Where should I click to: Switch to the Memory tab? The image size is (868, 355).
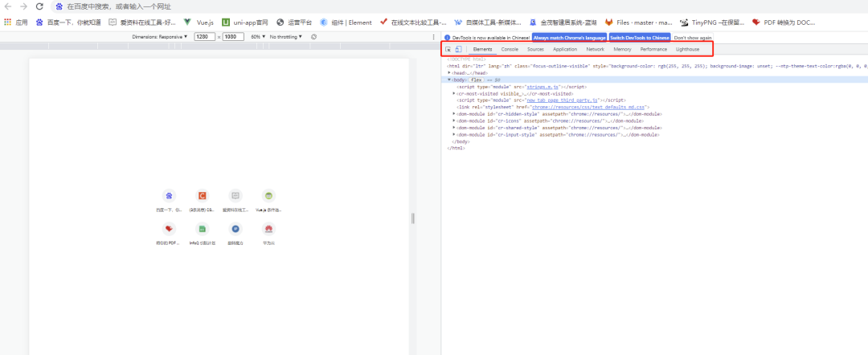coord(622,49)
